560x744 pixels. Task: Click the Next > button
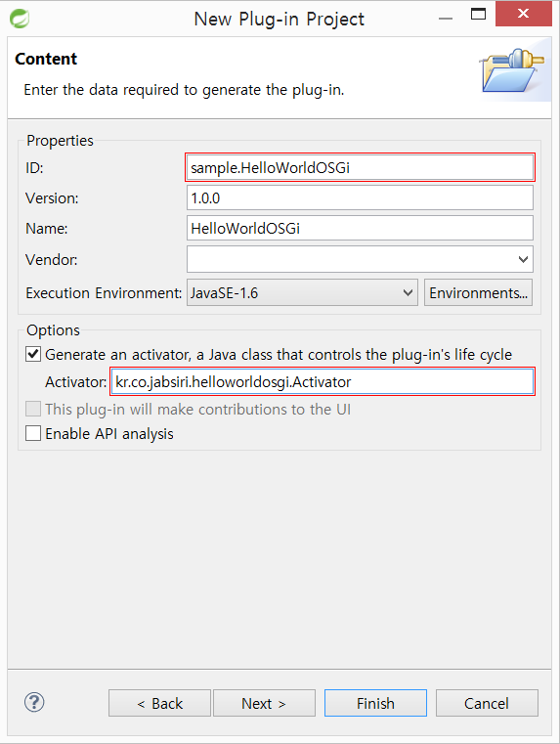coord(264,703)
